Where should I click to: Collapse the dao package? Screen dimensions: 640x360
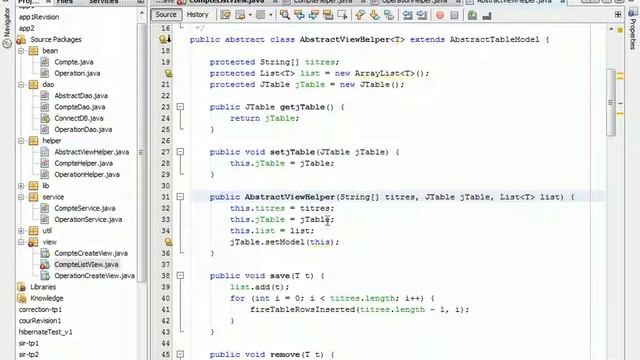click(x=21, y=84)
